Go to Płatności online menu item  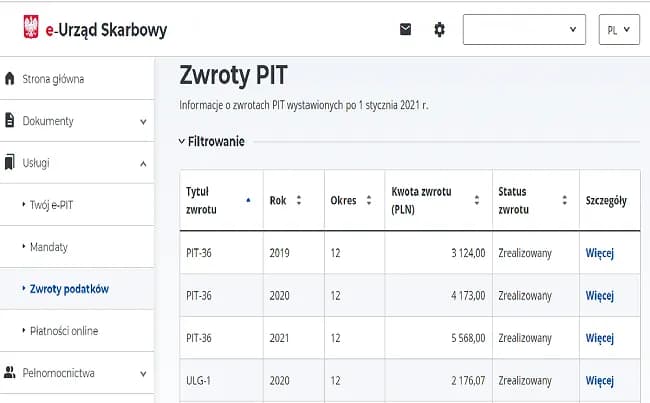coord(64,330)
